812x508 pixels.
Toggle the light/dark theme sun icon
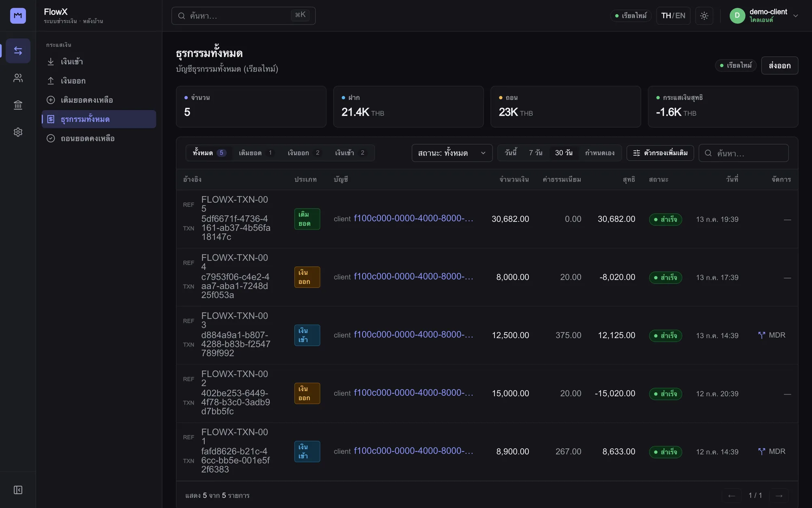704,16
